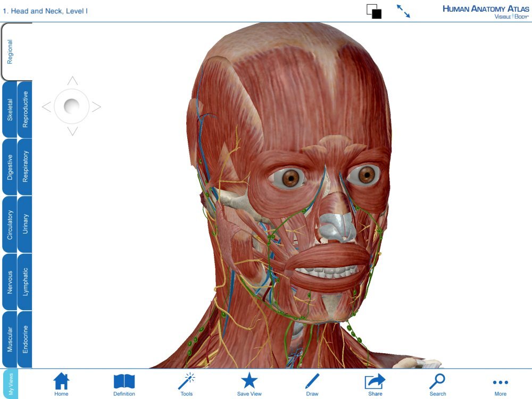Screen dimensions: 532x399
Task: Enable fullscreen with the diagonal arrows
Action: [405, 11]
